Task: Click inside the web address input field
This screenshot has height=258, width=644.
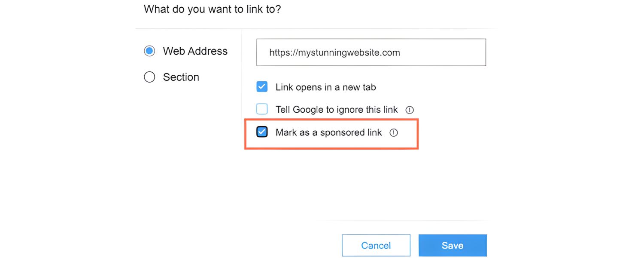Action: 371,52
